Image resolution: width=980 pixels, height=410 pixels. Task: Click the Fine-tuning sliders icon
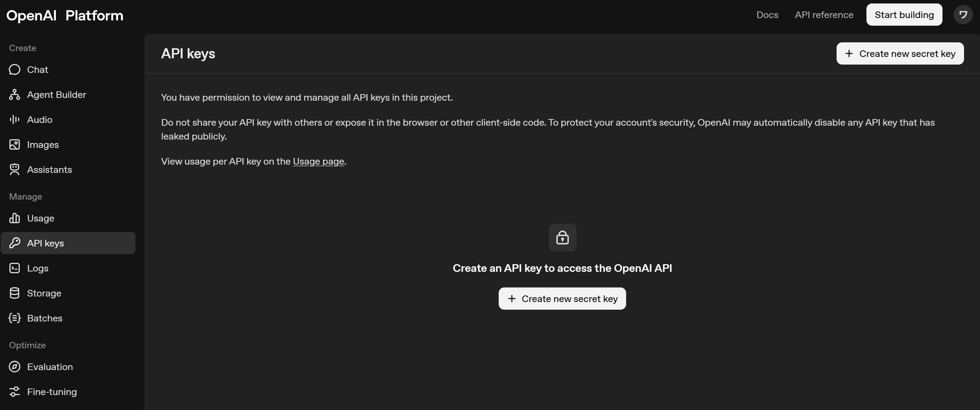(15, 392)
